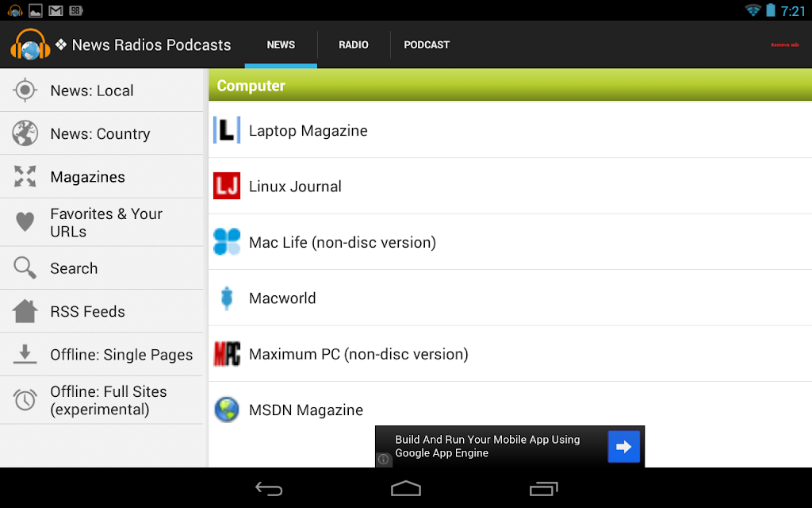The width and height of the screenshot is (812, 508).
Task: Tap the clock icon for Offline Full Sites
Action: point(25,400)
